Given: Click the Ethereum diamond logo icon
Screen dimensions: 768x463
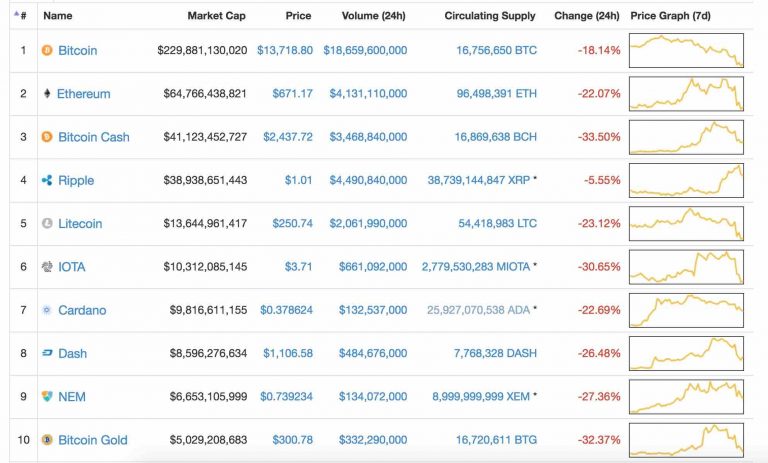Looking at the screenshot, I should (47, 94).
